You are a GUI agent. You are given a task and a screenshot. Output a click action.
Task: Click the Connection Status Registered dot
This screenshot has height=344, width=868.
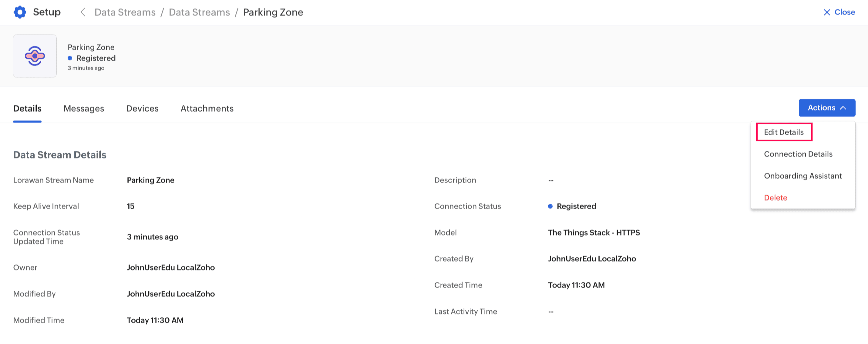tap(550, 206)
